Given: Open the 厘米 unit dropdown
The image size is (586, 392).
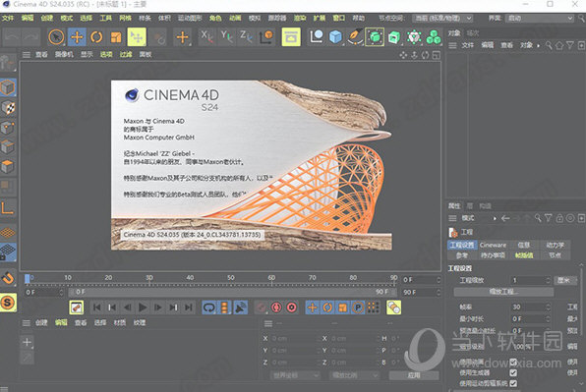Looking at the screenshot, I should pos(566,280).
